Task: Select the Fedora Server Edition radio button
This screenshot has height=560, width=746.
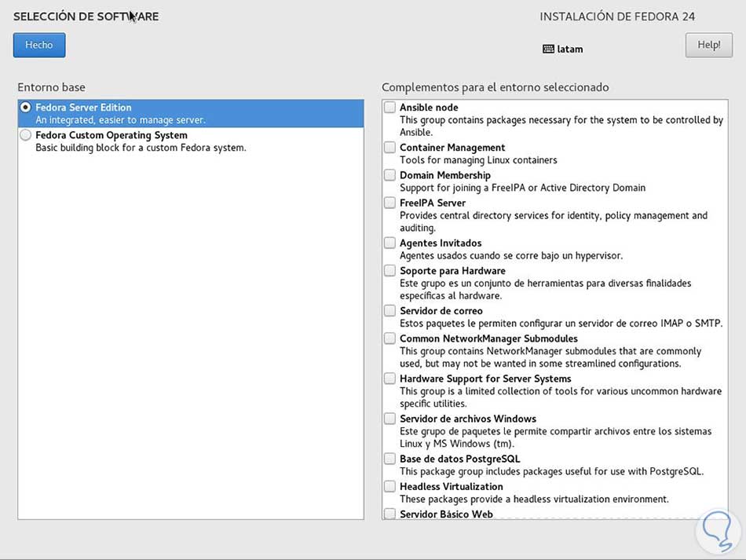Action: [26, 108]
